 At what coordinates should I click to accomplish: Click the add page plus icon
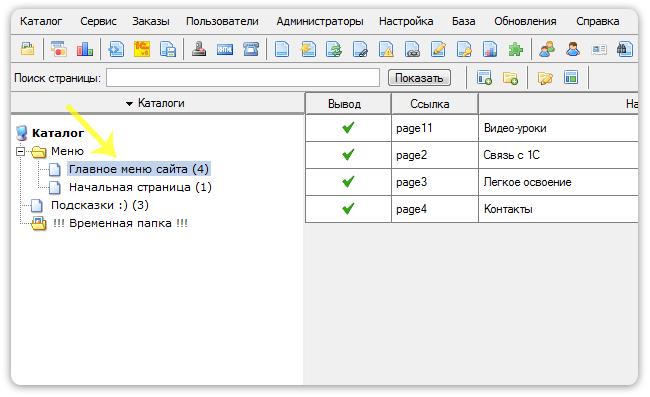click(484, 77)
